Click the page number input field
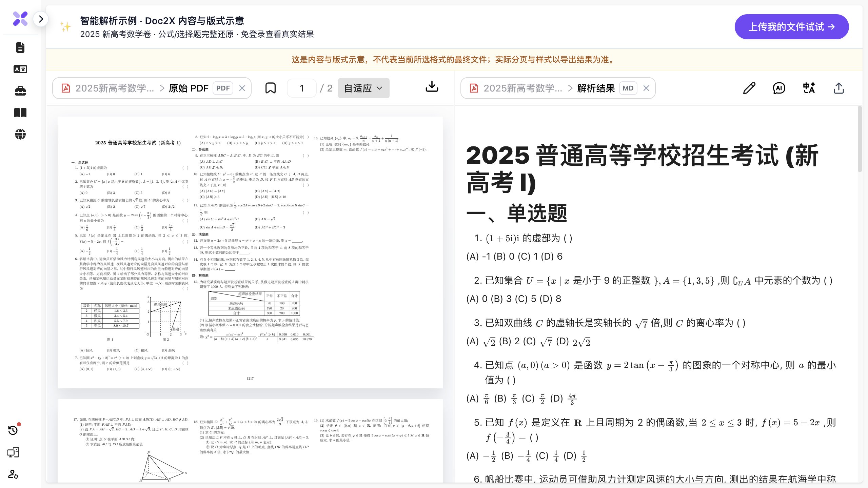The height and width of the screenshot is (488, 868). [x=301, y=88]
